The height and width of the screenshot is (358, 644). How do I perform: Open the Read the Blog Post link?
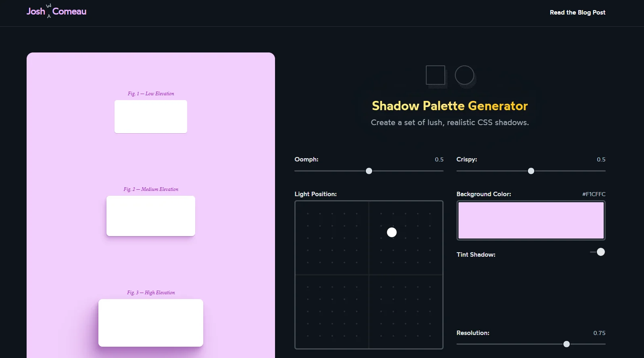point(577,13)
